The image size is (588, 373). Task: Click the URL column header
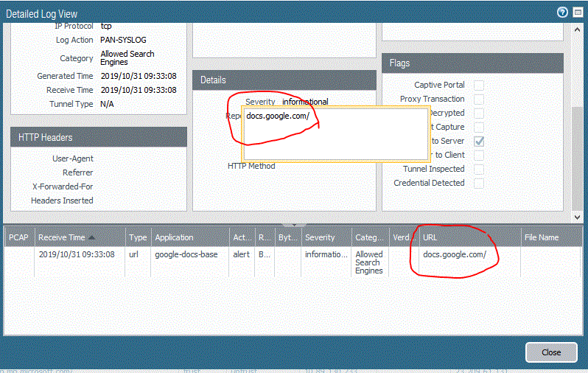coord(430,237)
